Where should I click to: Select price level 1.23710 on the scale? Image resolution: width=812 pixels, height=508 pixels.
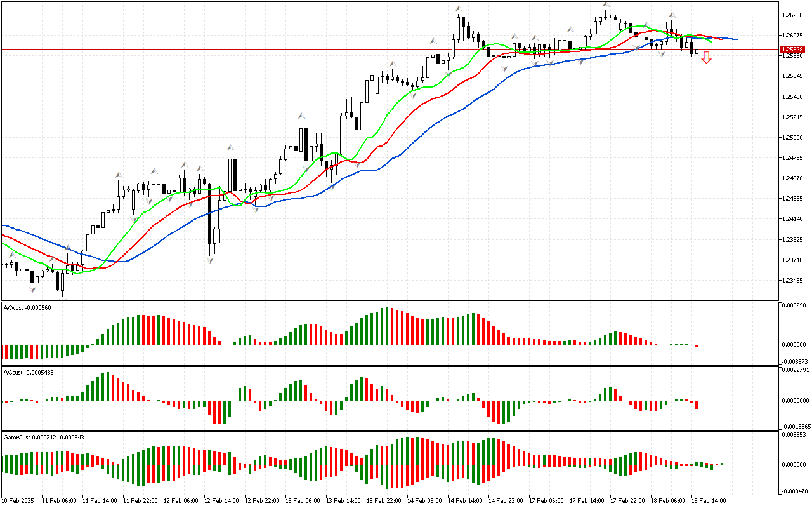(x=792, y=260)
